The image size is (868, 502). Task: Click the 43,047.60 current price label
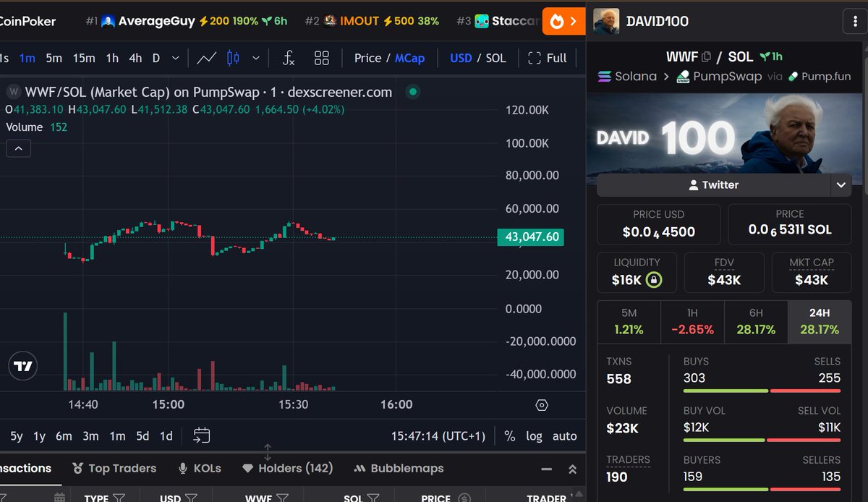coord(530,237)
